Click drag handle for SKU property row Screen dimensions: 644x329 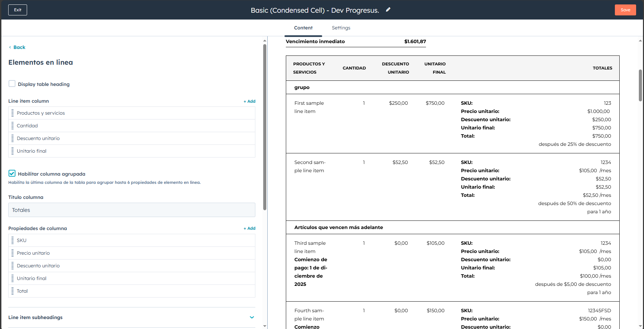pyautogui.click(x=13, y=240)
